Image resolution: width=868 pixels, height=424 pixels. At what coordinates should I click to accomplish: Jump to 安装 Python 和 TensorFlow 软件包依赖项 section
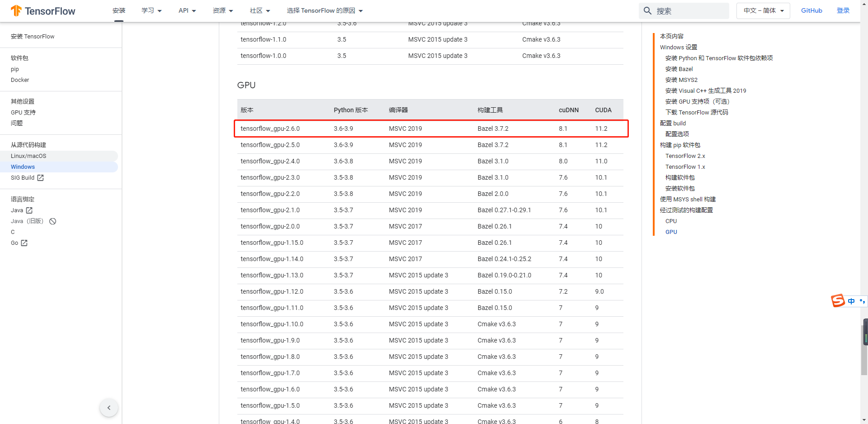tap(719, 58)
